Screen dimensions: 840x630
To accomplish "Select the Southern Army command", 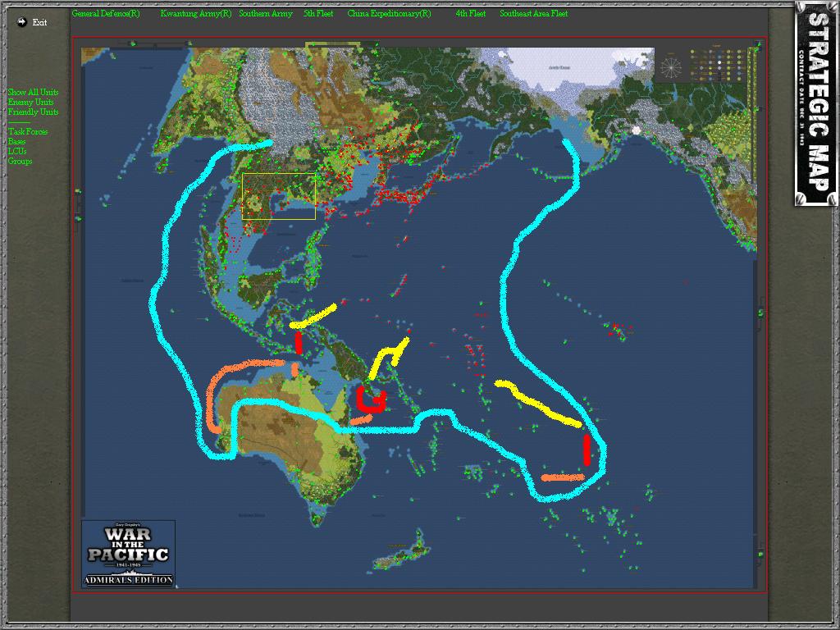I will pos(266,13).
